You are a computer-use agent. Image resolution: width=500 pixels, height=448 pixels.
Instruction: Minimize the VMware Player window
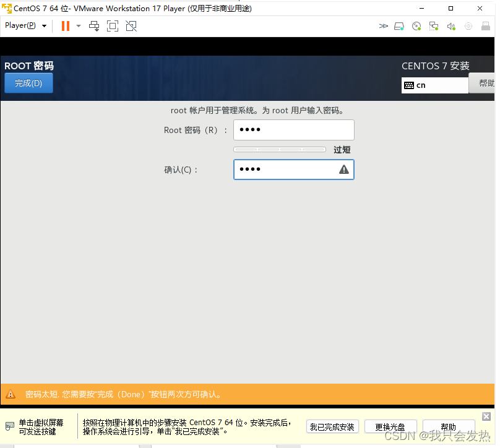click(x=421, y=8)
